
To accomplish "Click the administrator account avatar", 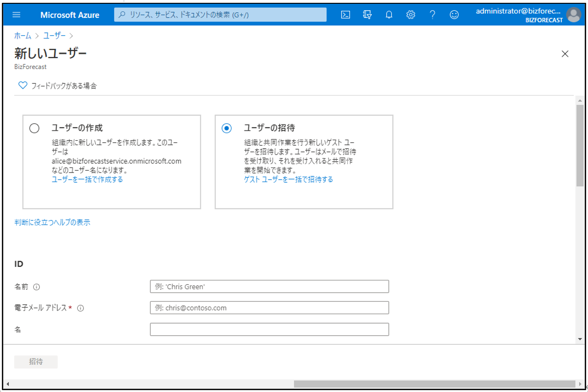I will click(573, 15).
